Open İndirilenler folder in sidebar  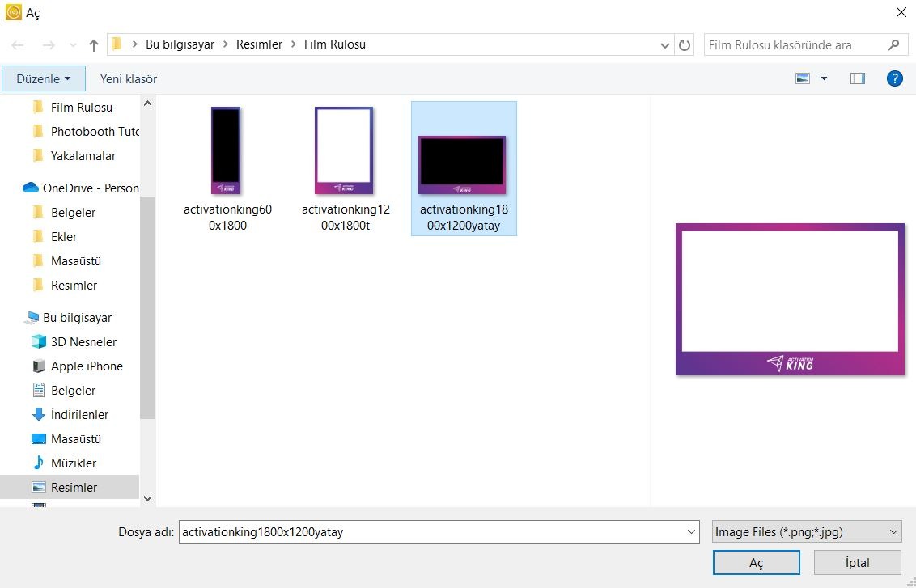(78, 414)
